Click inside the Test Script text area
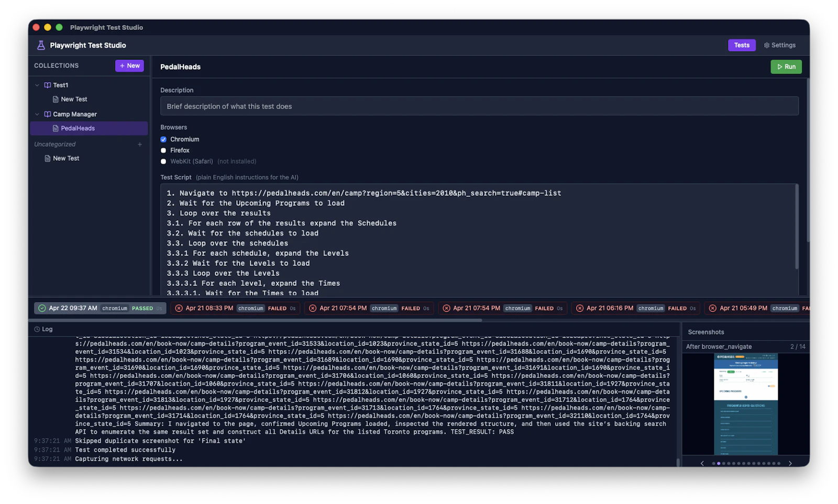 478,240
